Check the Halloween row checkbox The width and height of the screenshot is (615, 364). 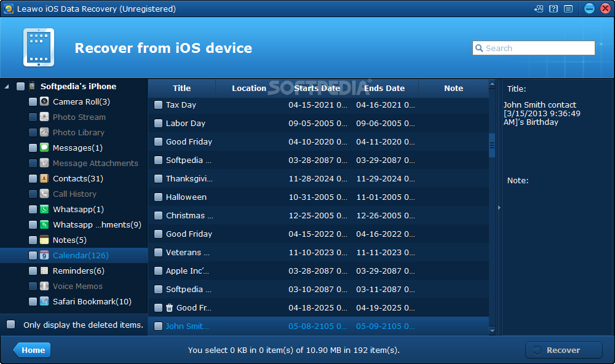pos(158,197)
